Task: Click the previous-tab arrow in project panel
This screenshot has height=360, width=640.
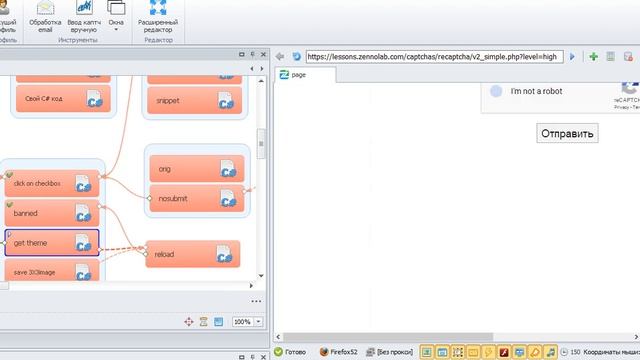Action: coord(252,69)
